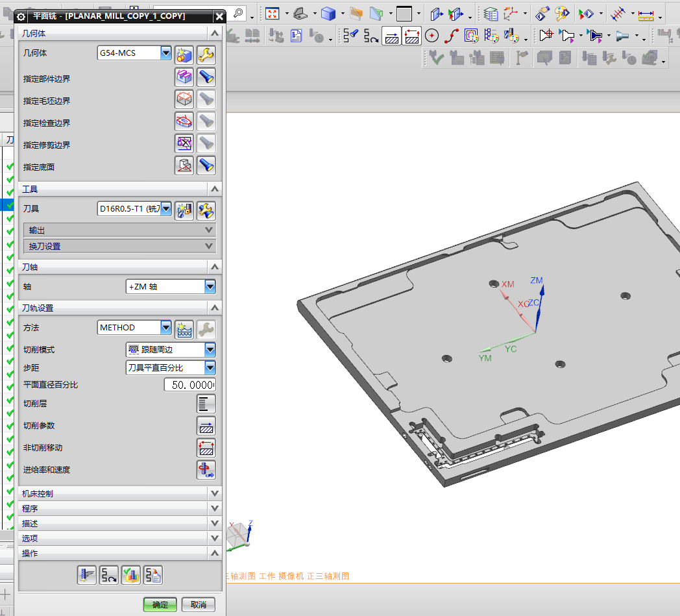
Task: Click the Verify tool path icon
Action: (130, 574)
